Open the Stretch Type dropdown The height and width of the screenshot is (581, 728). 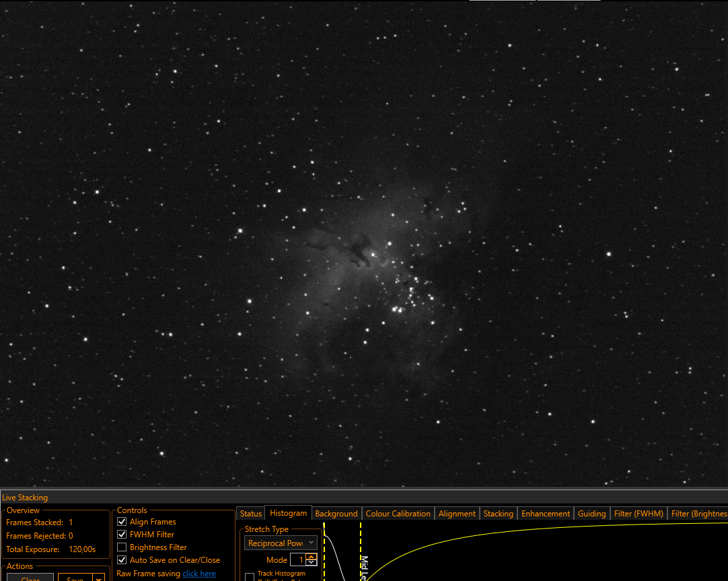point(281,543)
